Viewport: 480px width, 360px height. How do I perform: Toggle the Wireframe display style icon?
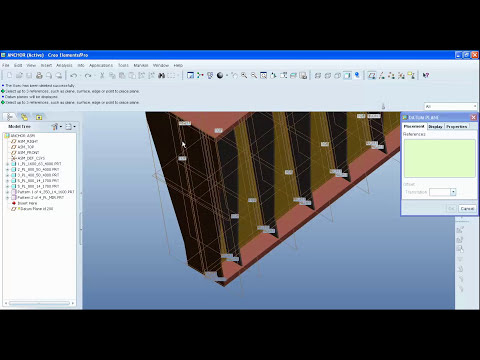pyautogui.click(x=318, y=76)
